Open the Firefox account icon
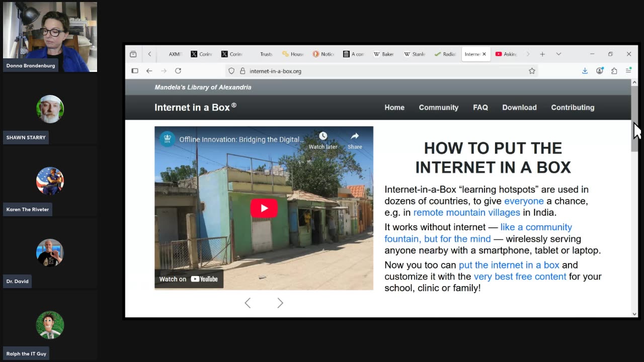 599,71
